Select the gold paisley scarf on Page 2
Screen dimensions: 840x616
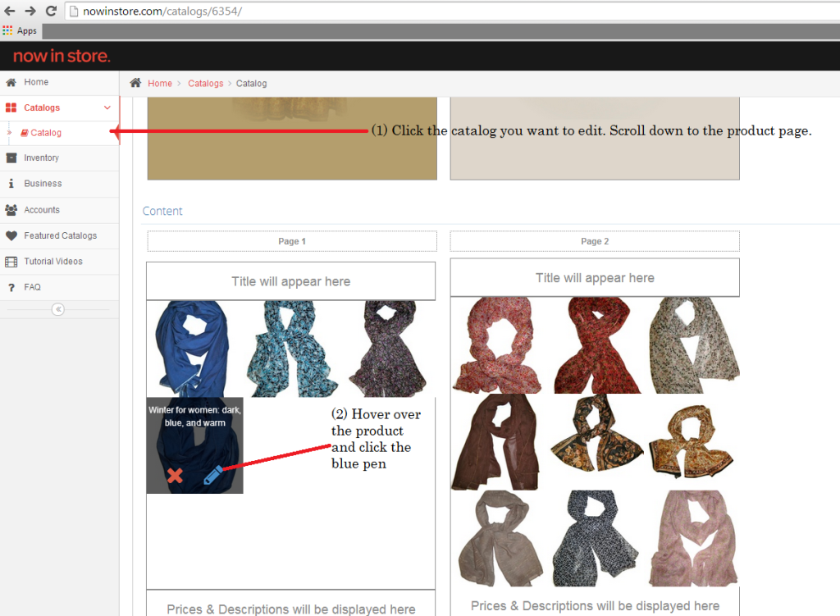(691, 442)
